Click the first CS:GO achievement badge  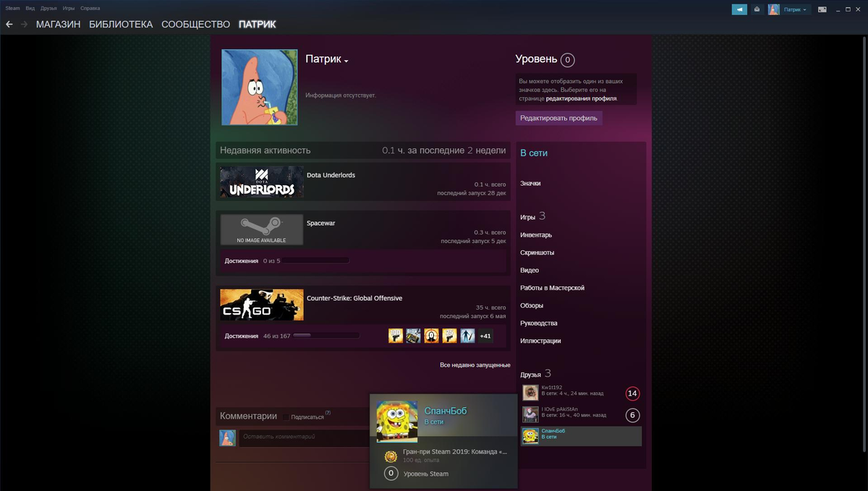click(x=396, y=336)
